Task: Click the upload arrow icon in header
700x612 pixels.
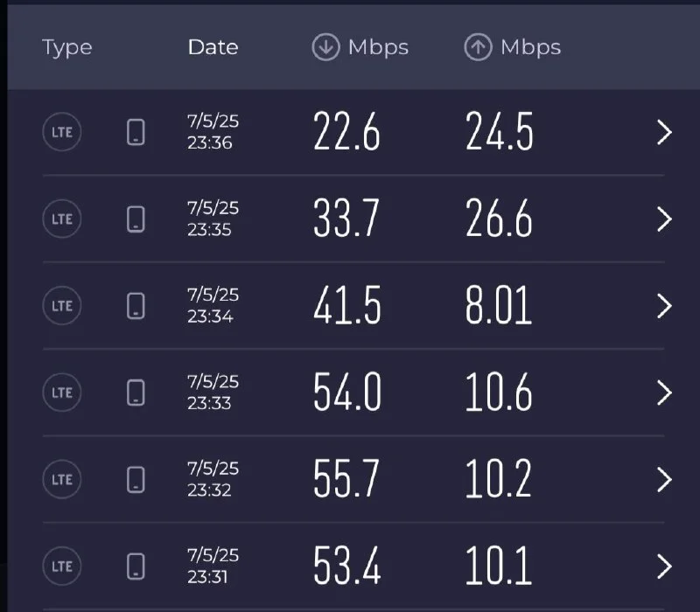Action: [x=478, y=47]
